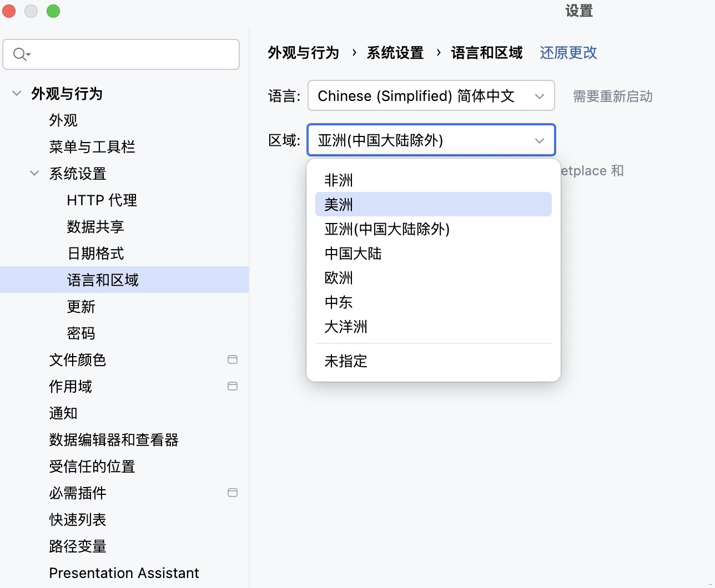Go to 日期格式 settings

click(x=95, y=254)
